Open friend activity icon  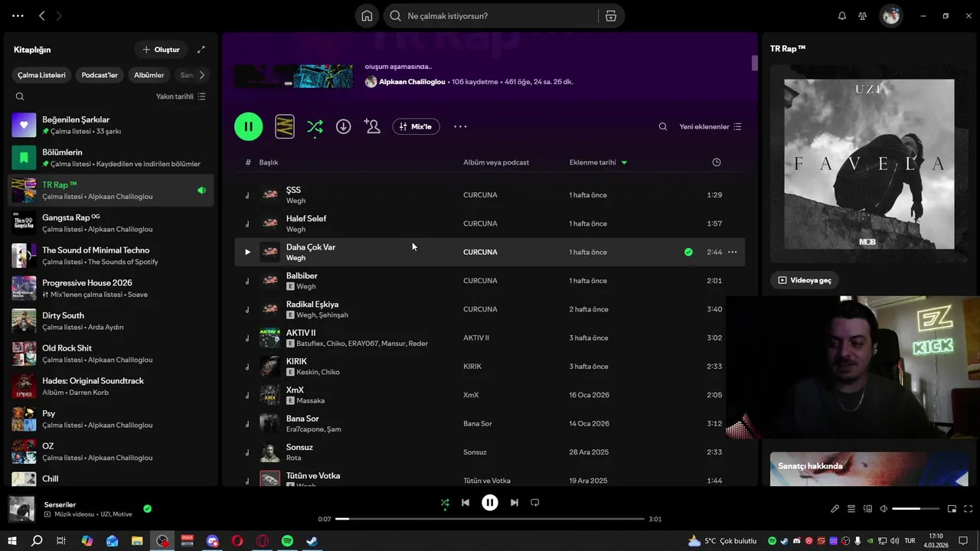click(x=863, y=16)
